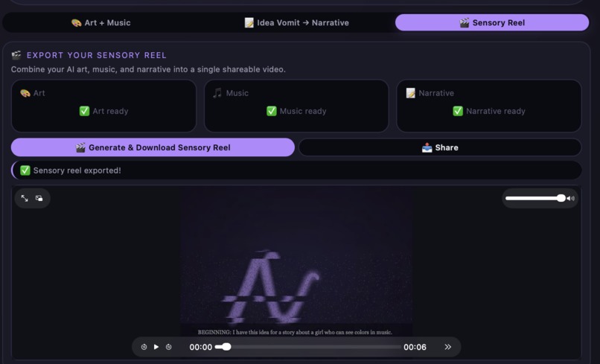Click the seek bar playhead knob
Screen dimensions: 600x364
tap(226, 347)
